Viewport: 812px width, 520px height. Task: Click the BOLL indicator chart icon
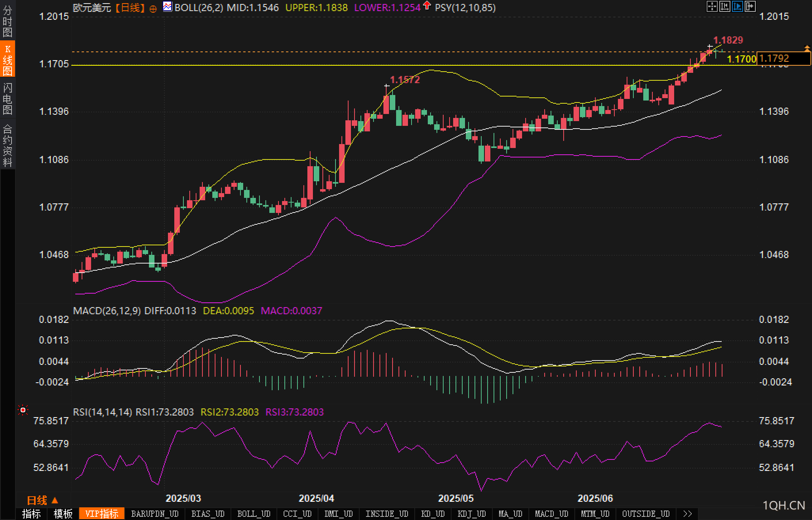pyautogui.click(x=168, y=7)
